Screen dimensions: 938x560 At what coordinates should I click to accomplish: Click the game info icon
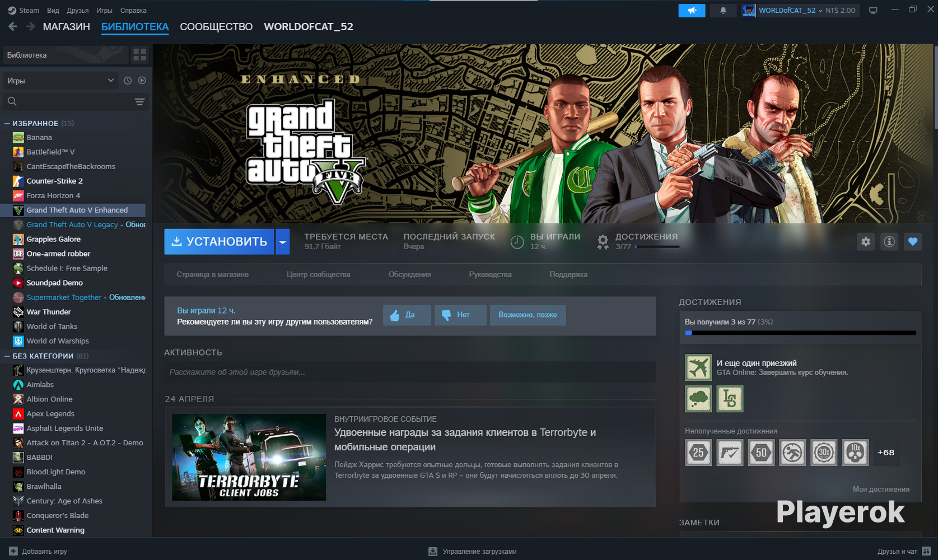pos(889,242)
